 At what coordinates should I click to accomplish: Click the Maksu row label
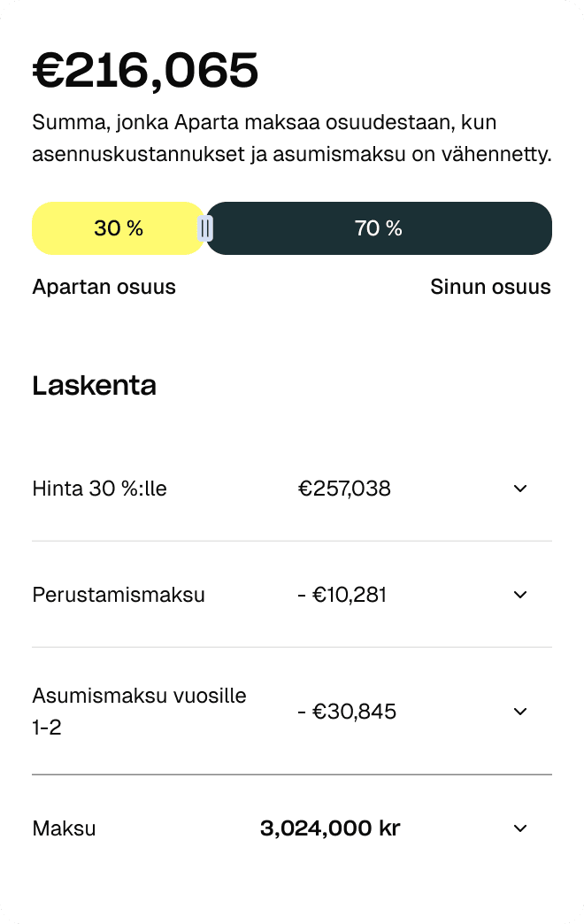point(64,828)
